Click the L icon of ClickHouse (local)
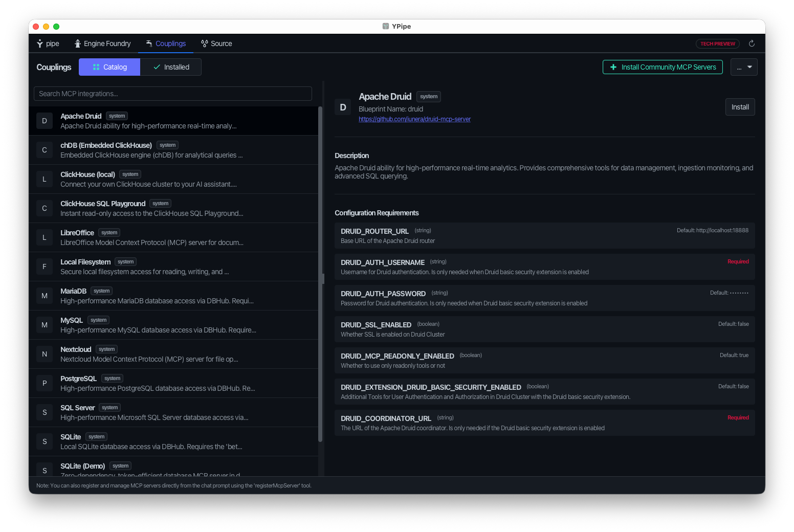Screen dimensions: 794x532 pos(45,179)
